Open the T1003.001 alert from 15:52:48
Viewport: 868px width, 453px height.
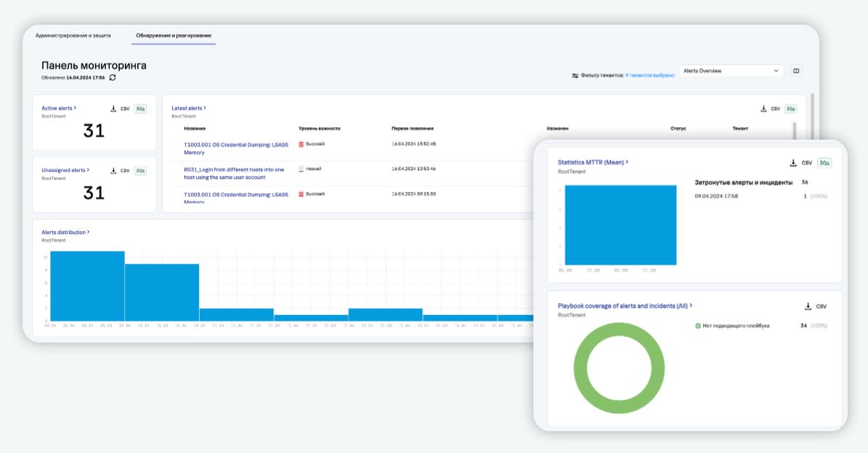click(236, 148)
